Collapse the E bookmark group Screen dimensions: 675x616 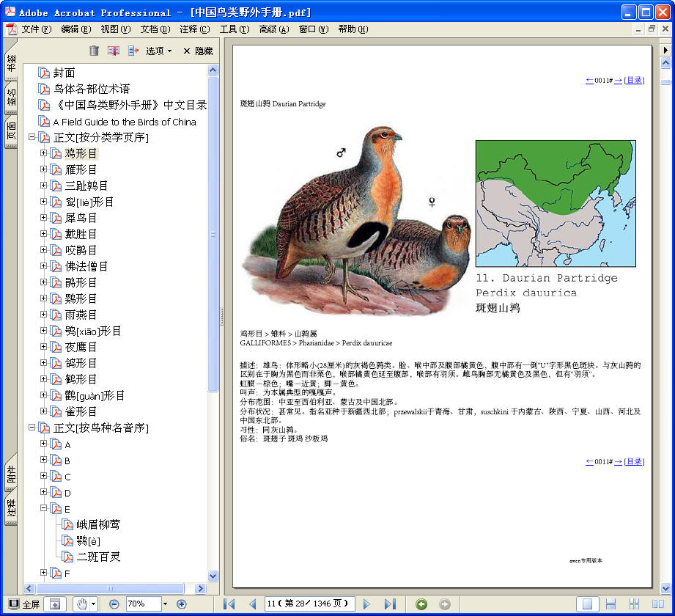tap(43, 508)
